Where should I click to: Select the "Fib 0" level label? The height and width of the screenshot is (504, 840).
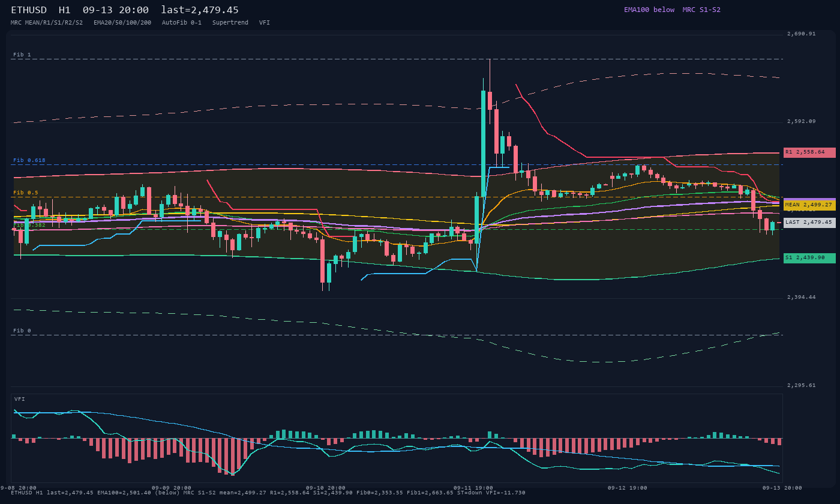pyautogui.click(x=22, y=331)
